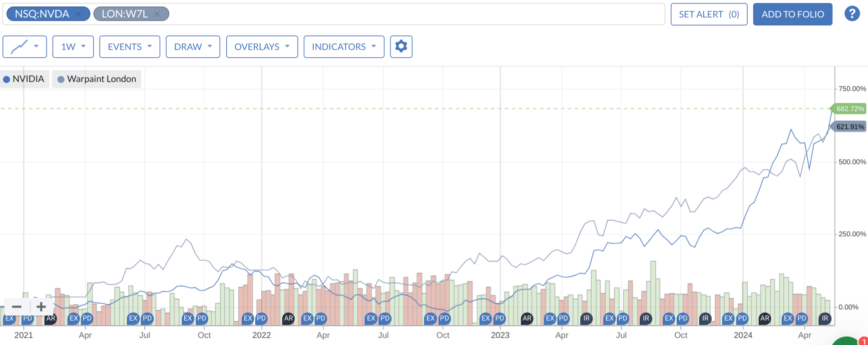Expand the INDICATORS dropdown

[344, 46]
